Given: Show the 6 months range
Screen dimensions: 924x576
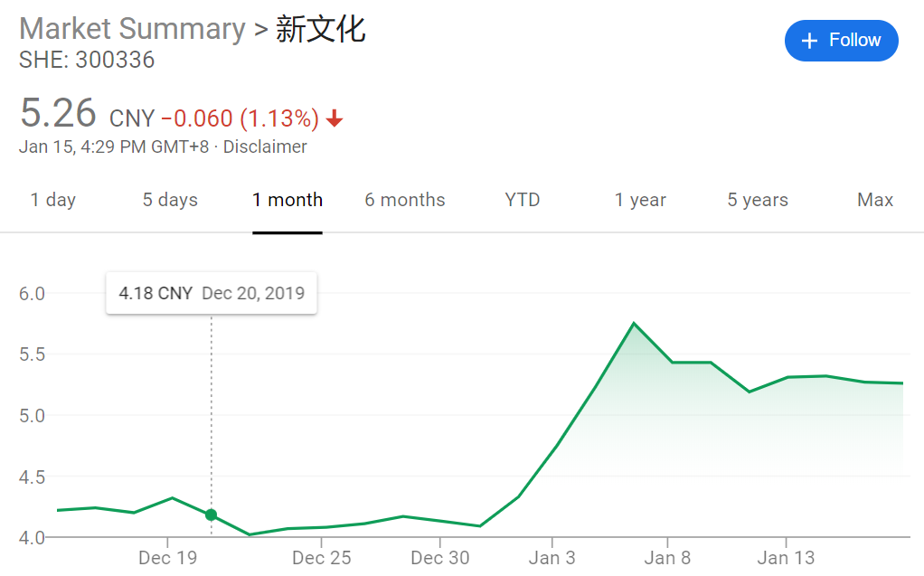Looking at the screenshot, I should [x=405, y=200].
